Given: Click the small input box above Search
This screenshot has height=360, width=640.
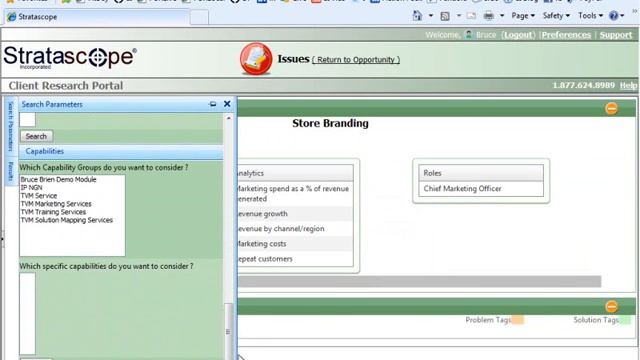Looking at the screenshot, I should 27,120.
